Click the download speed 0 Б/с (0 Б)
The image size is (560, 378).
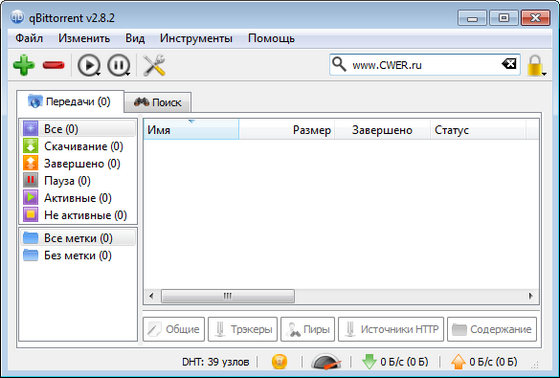pyautogui.click(x=404, y=362)
